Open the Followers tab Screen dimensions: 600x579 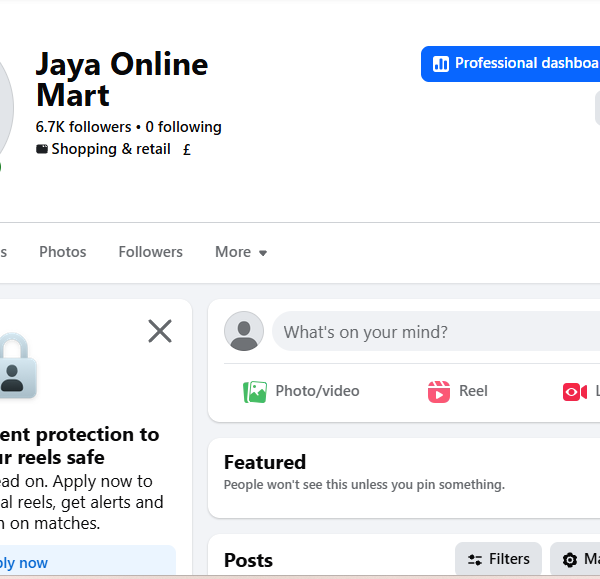click(150, 252)
